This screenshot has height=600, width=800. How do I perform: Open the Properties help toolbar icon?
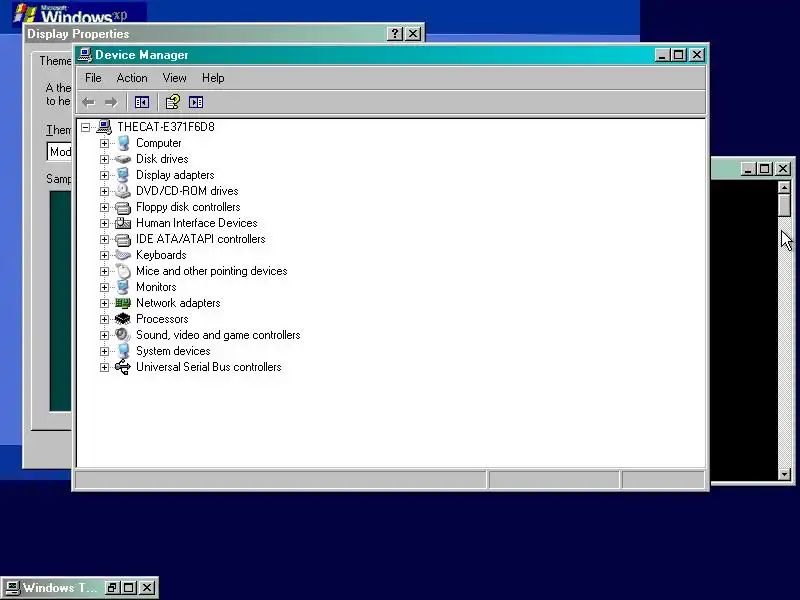tap(172, 102)
